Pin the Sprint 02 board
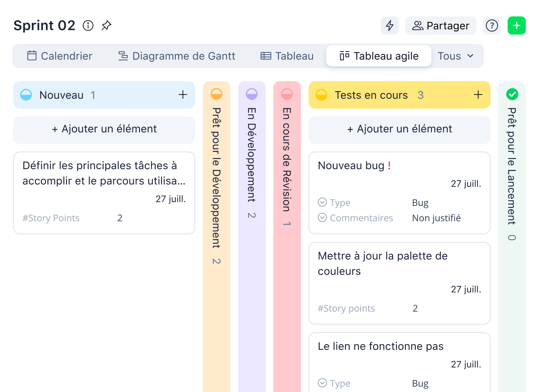The width and height of the screenshot is (539, 392). (x=106, y=26)
